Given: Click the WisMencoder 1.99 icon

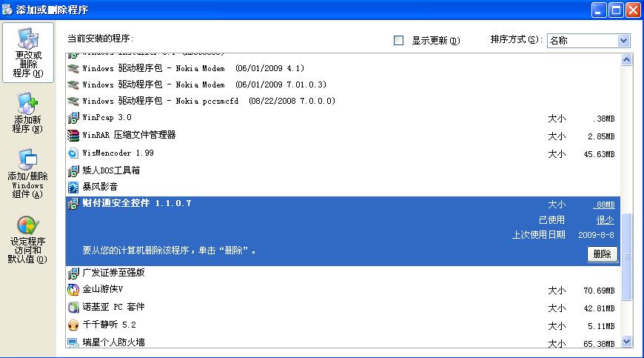Looking at the screenshot, I should pos(73,153).
